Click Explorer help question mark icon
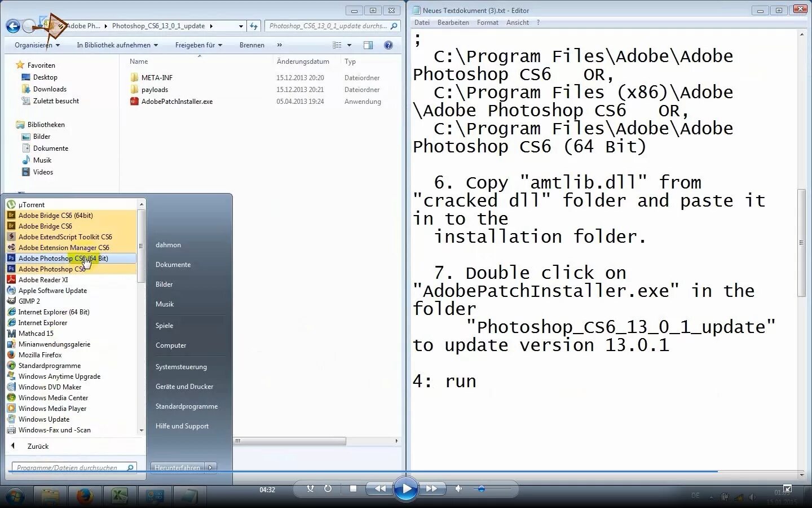Viewport: 812px width, 508px height. (x=389, y=45)
